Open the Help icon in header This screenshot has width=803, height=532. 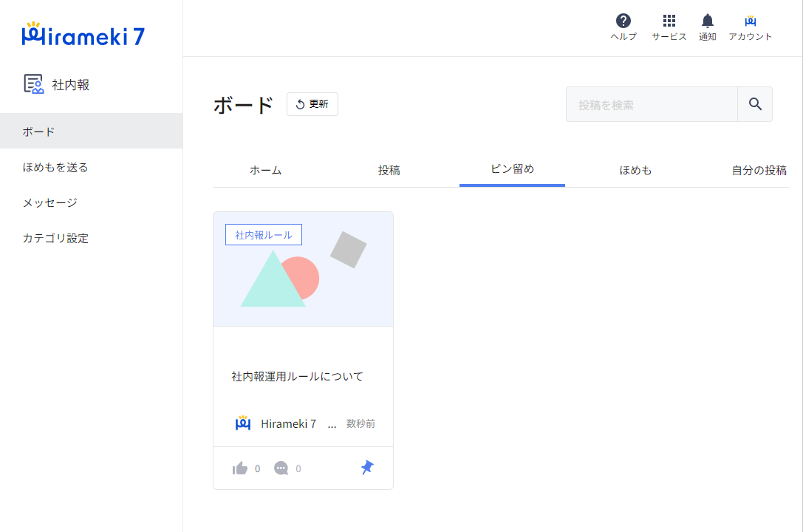[x=623, y=21]
